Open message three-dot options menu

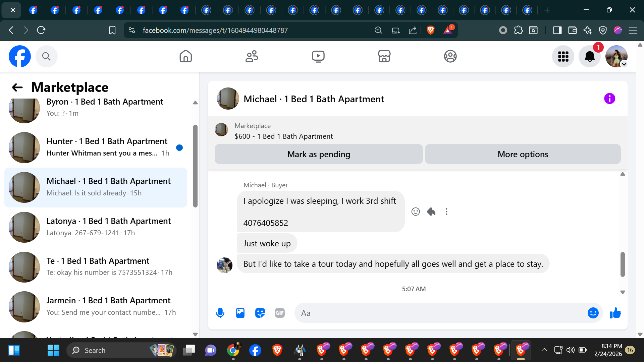(x=446, y=212)
